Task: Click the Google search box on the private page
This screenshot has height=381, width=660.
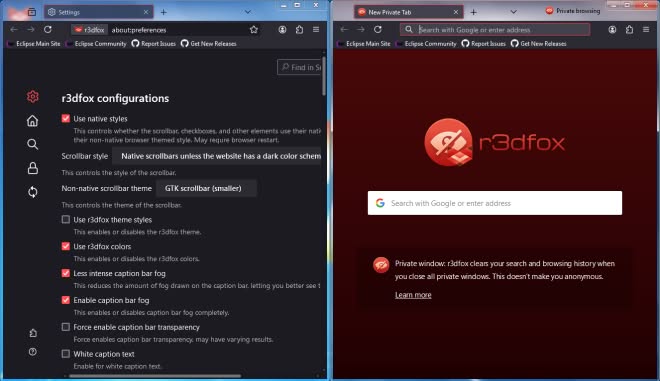Action: coord(495,203)
